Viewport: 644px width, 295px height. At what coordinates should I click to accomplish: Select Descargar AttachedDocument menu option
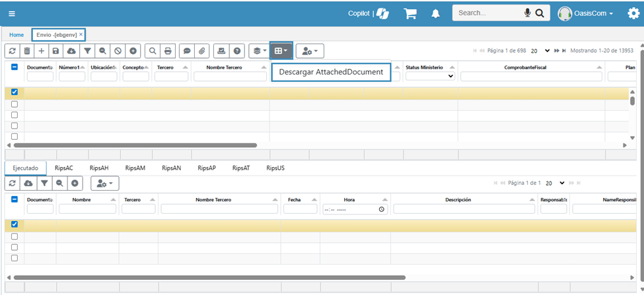[331, 72]
